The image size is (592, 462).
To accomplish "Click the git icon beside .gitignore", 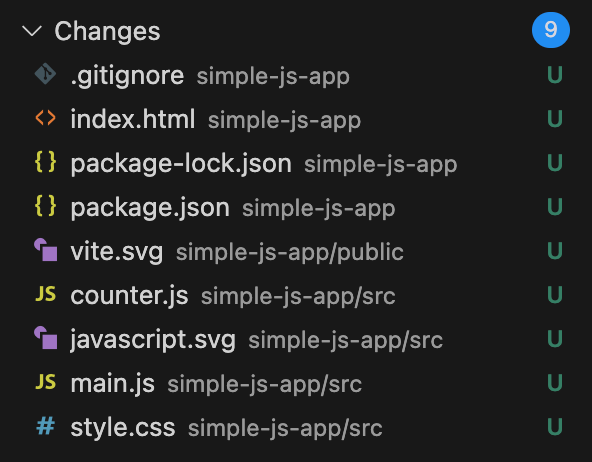I will (45, 74).
